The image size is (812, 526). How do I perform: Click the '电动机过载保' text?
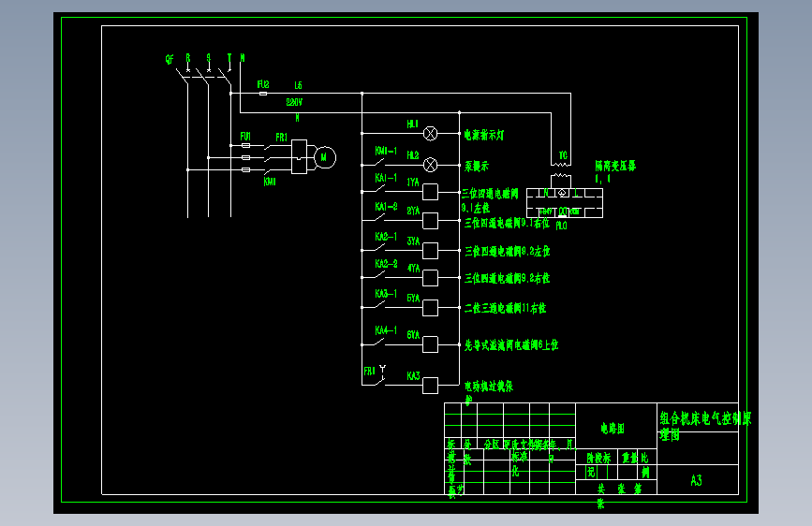tap(488, 387)
